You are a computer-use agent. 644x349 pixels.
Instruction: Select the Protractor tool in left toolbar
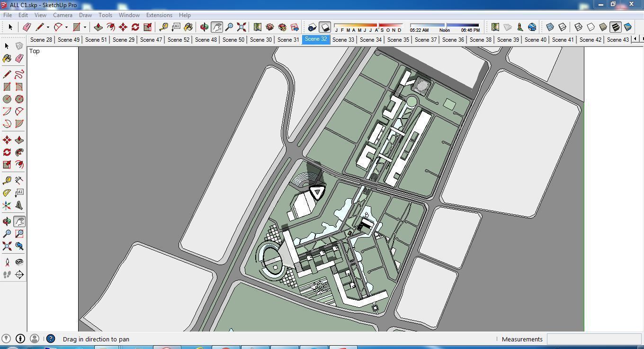click(7, 193)
